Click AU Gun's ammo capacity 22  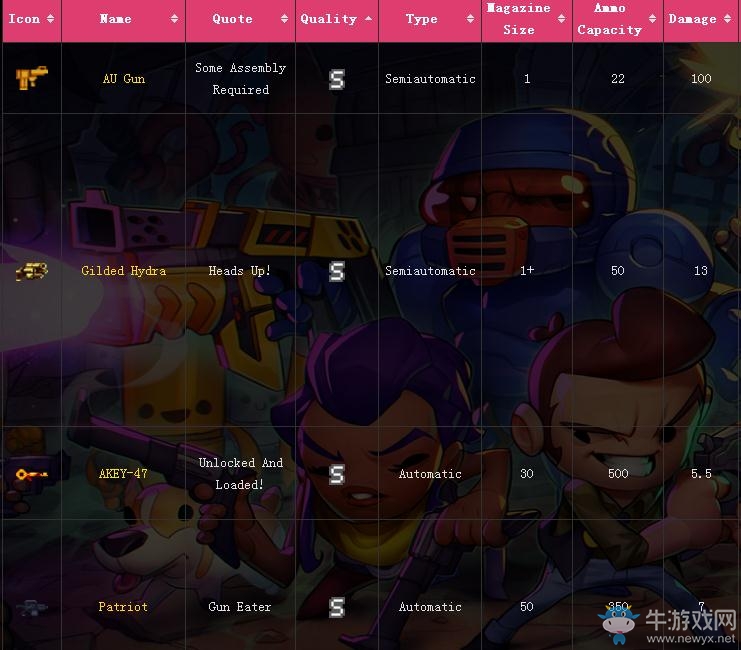[618, 79]
